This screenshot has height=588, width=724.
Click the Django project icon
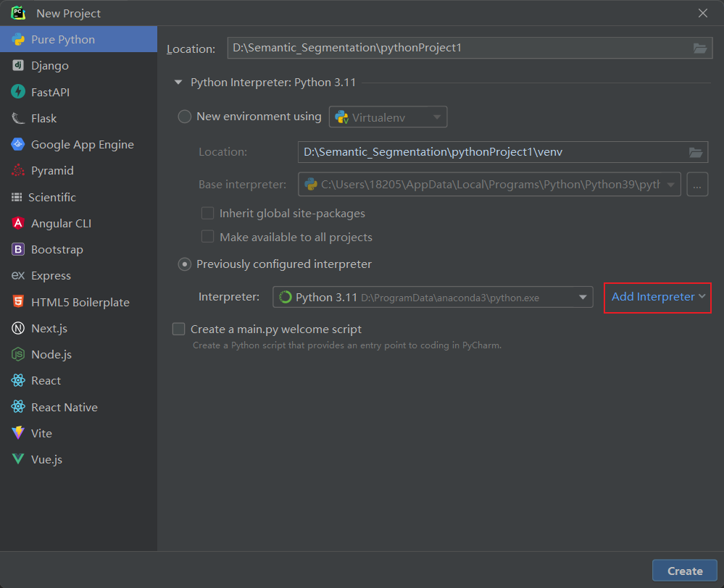(x=18, y=66)
